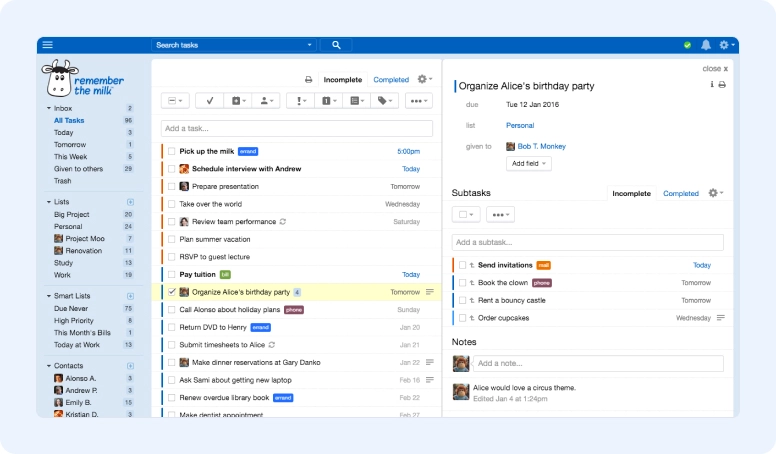This screenshot has width=776, height=454.
Task: Check the Plan summer vacation task
Action: [171, 239]
